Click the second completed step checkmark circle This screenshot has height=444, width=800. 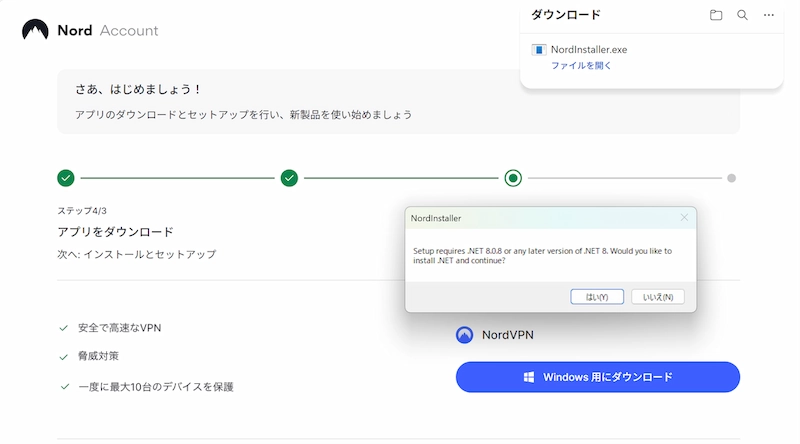click(289, 178)
